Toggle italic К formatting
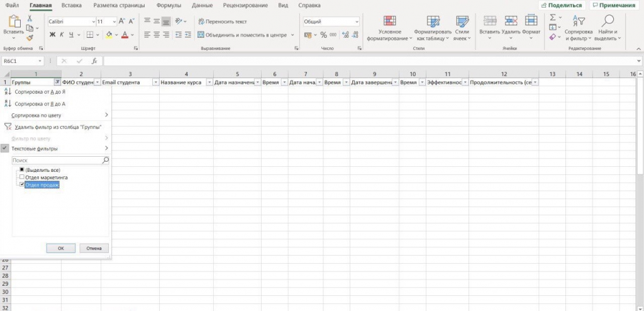 pyautogui.click(x=62, y=35)
